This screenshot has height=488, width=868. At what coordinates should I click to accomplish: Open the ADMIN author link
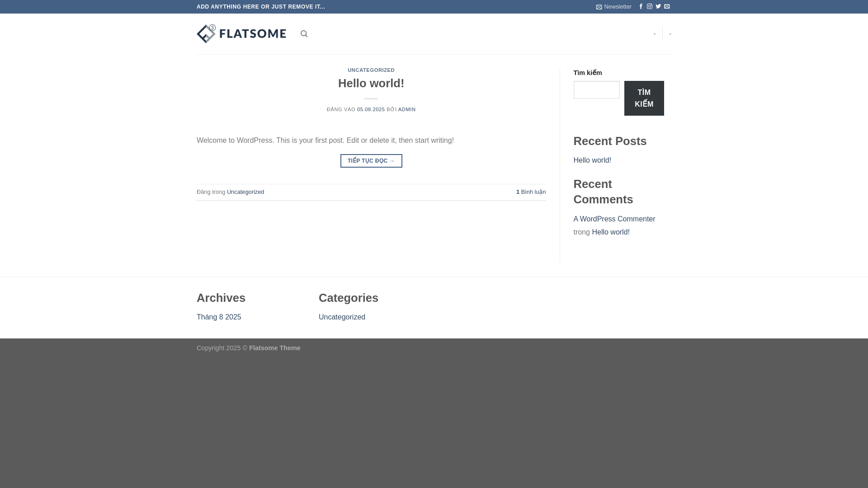[x=406, y=109]
